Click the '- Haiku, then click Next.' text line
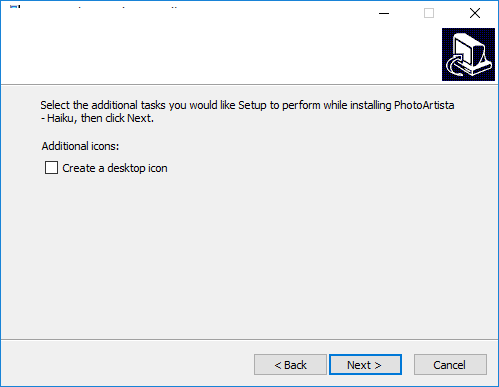 pyautogui.click(x=97, y=118)
